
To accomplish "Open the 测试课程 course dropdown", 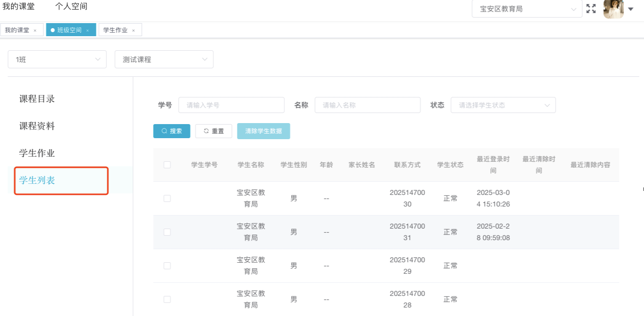I will pos(164,59).
